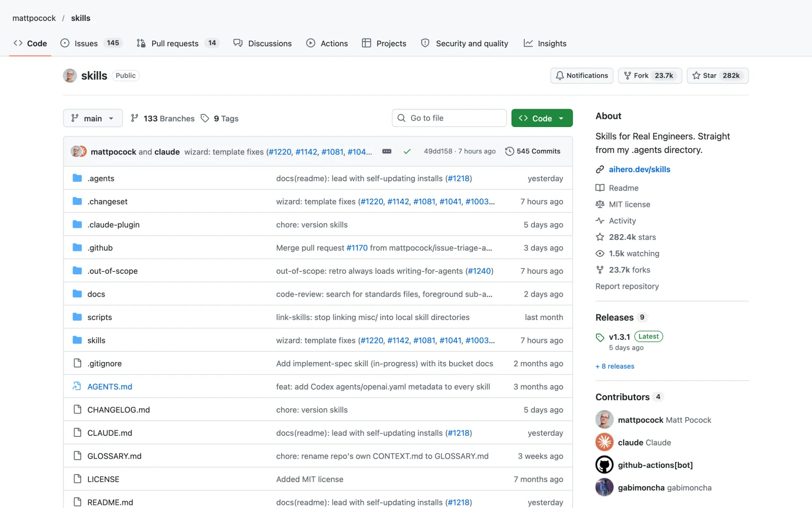The height and width of the screenshot is (508, 812).
Task: Open the CLAUDE.md file
Action: point(110,433)
